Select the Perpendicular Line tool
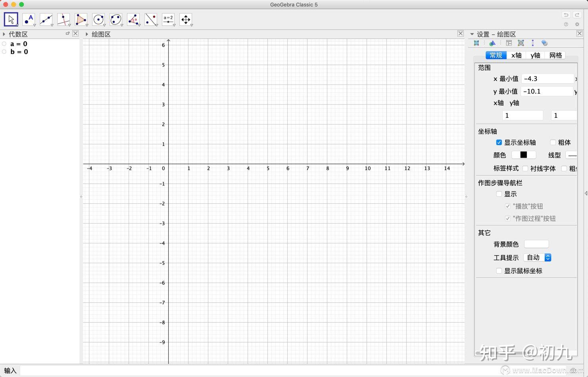The width and height of the screenshot is (588, 377). 63,19
